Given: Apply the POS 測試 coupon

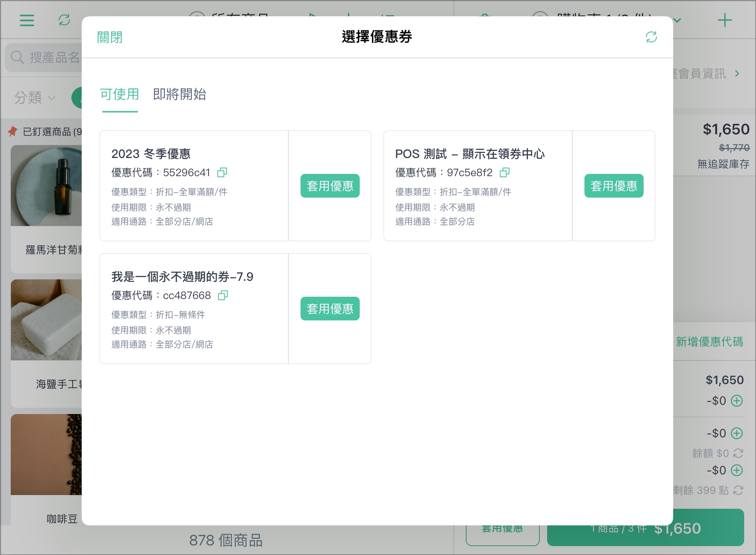Looking at the screenshot, I should click(614, 186).
